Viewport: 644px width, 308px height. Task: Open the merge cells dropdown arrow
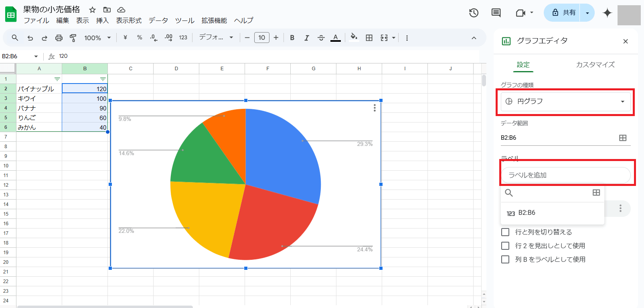[x=394, y=38]
